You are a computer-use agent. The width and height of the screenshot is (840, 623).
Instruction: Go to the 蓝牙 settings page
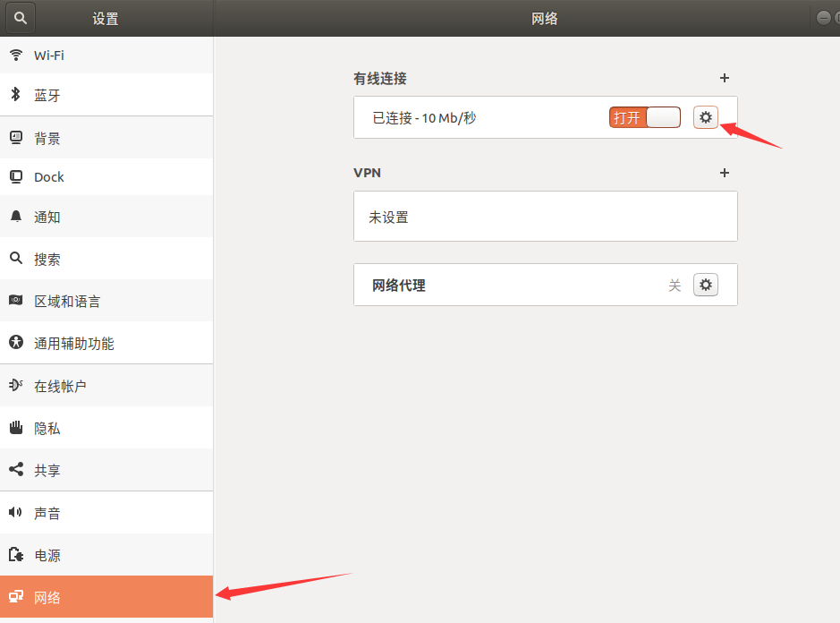[x=106, y=95]
